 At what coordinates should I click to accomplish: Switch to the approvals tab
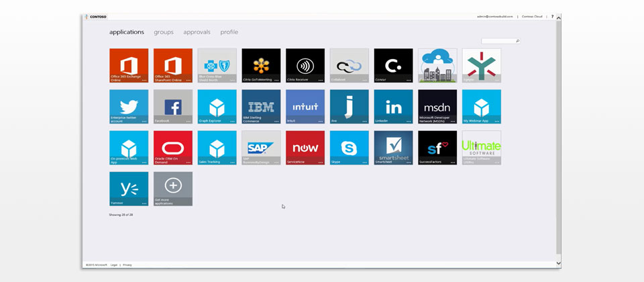tap(197, 32)
